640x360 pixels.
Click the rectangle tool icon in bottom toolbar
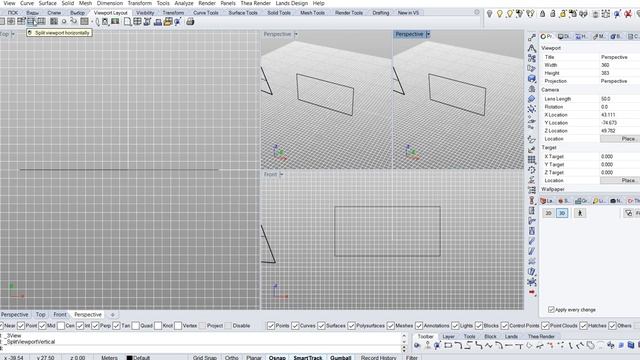click(448, 346)
